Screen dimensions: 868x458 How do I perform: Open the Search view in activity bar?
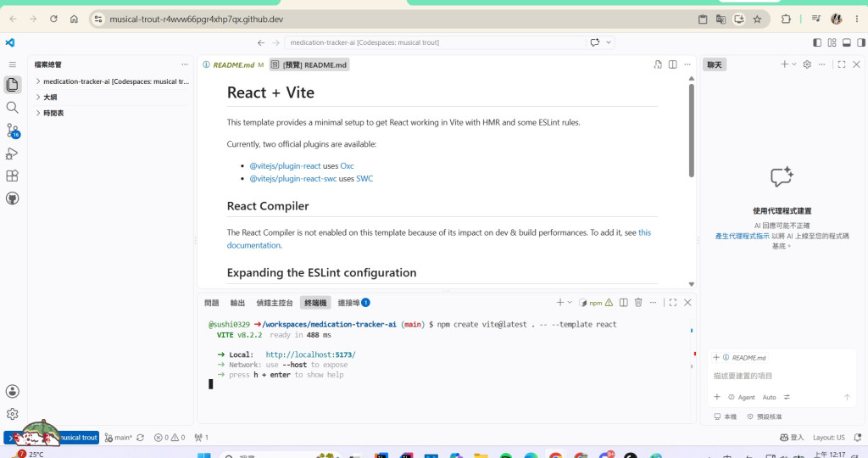[x=12, y=108]
